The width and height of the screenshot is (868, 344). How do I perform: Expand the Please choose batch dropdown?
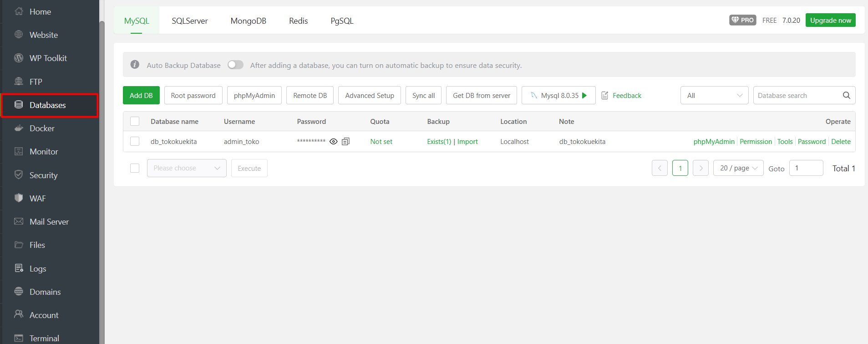coord(187,168)
